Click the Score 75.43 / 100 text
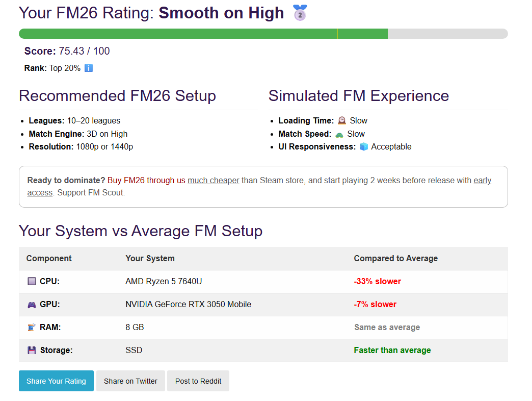Viewport: 532px width, 401px height. point(67,51)
